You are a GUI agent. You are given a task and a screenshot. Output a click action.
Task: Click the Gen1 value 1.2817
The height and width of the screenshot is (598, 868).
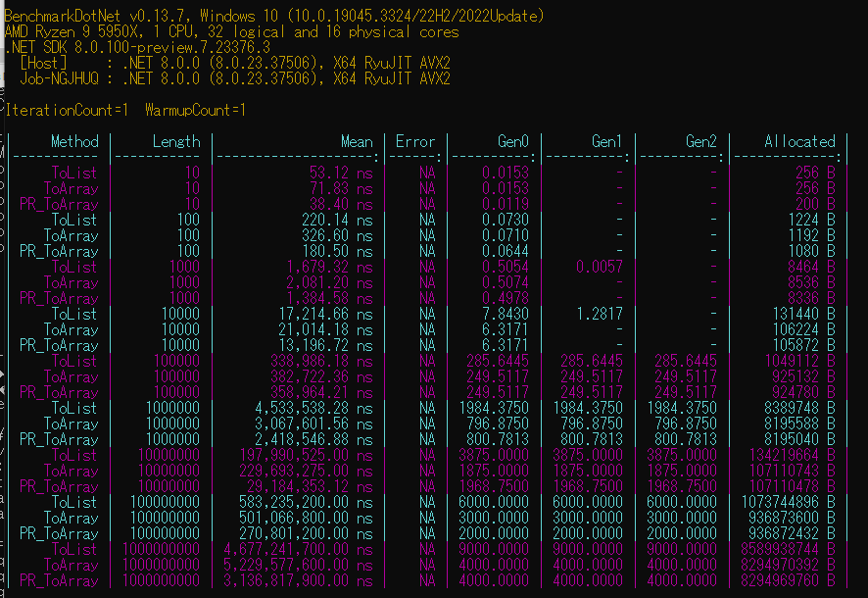click(600, 315)
